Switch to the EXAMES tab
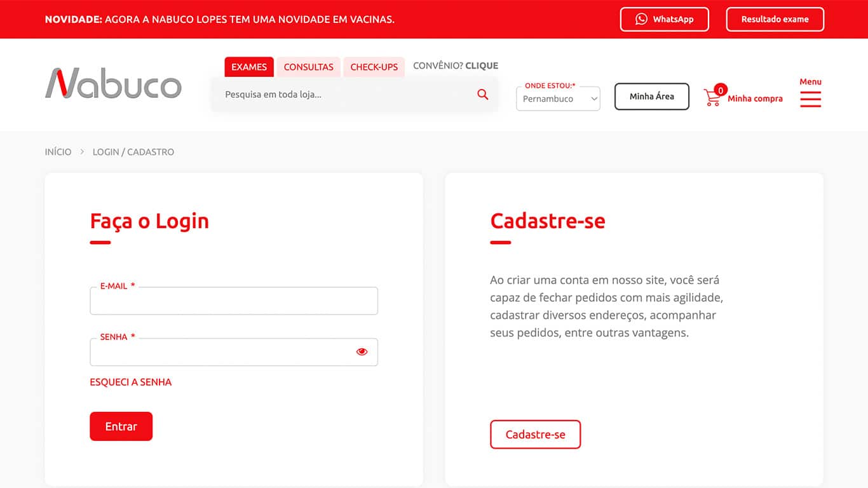 pos(249,67)
